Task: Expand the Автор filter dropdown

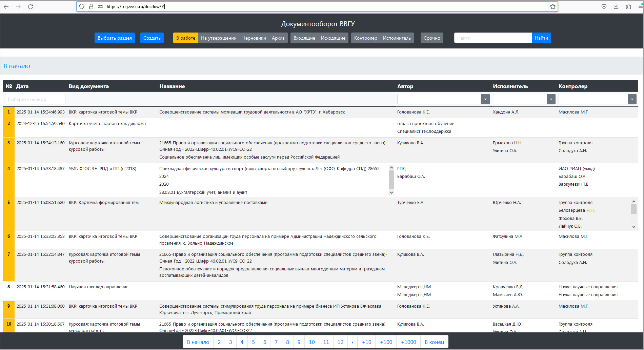Action: coord(485,99)
